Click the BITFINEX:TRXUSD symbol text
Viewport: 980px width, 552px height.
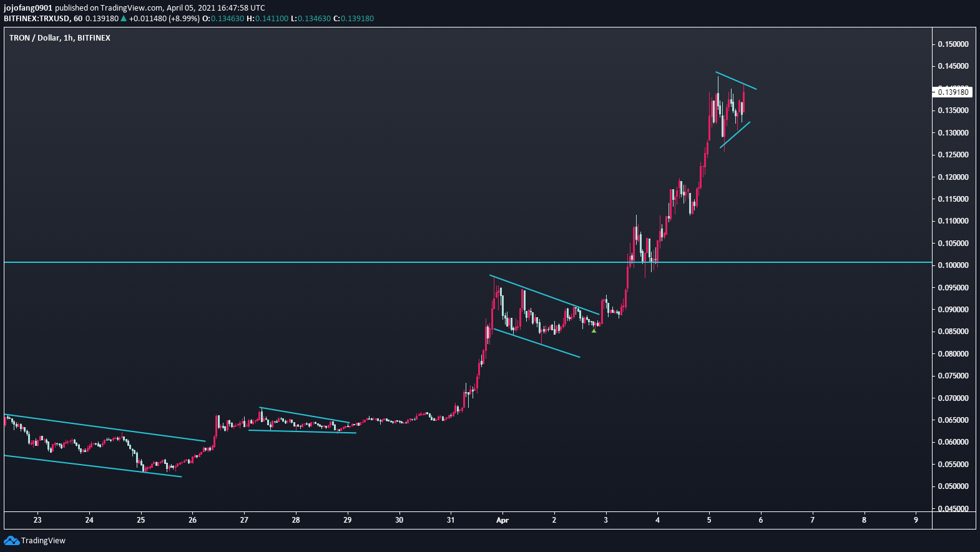click(x=37, y=19)
